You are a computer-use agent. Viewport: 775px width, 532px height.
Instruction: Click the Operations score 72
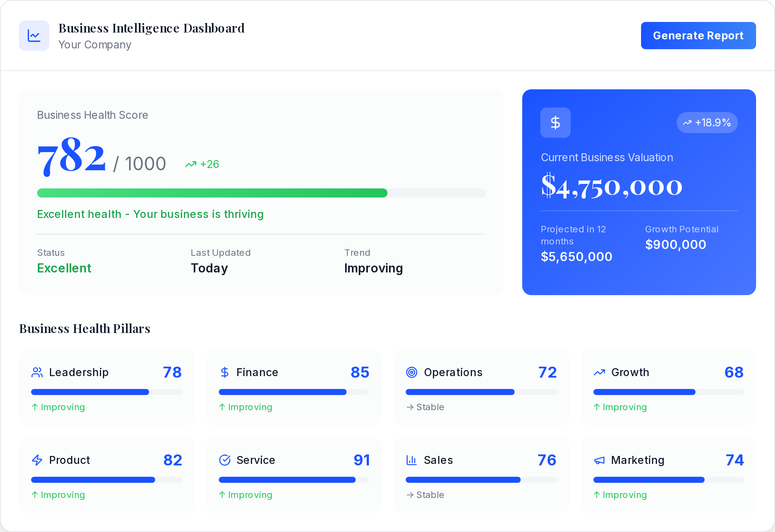pyautogui.click(x=548, y=372)
